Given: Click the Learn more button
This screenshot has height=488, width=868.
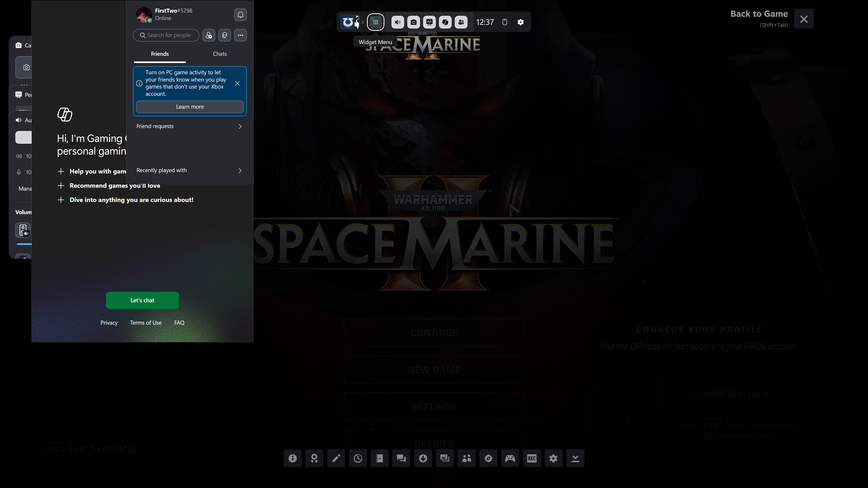Looking at the screenshot, I should [190, 107].
